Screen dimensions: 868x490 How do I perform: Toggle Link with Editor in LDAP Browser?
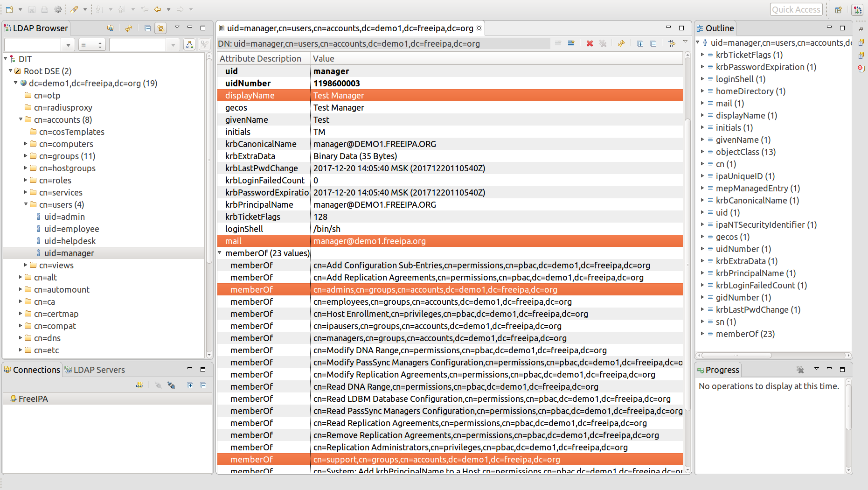pyautogui.click(x=161, y=28)
